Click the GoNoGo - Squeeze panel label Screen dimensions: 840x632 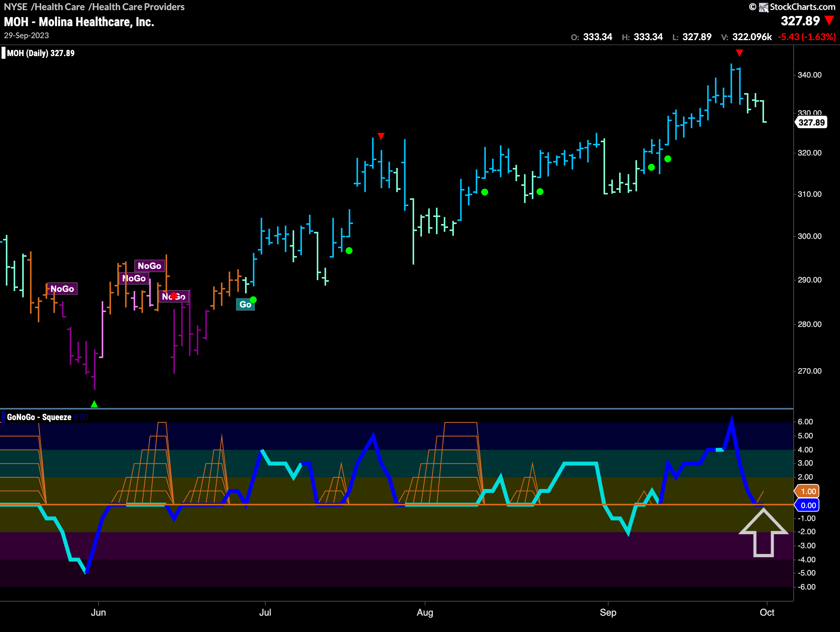pyautogui.click(x=39, y=417)
